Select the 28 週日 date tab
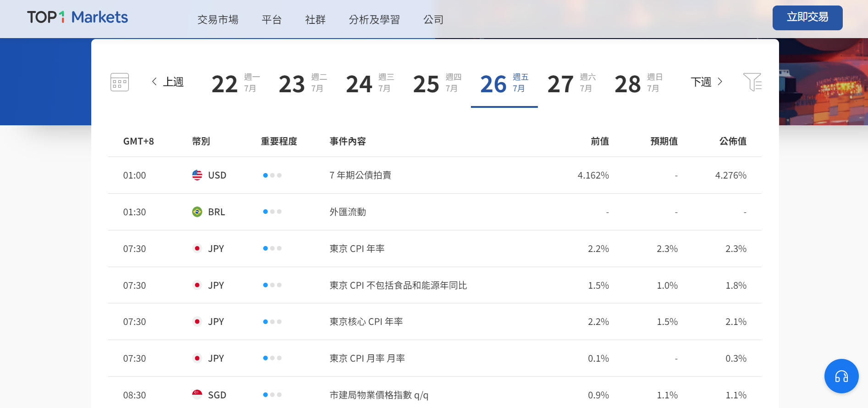The width and height of the screenshot is (868, 408). click(639, 84)
